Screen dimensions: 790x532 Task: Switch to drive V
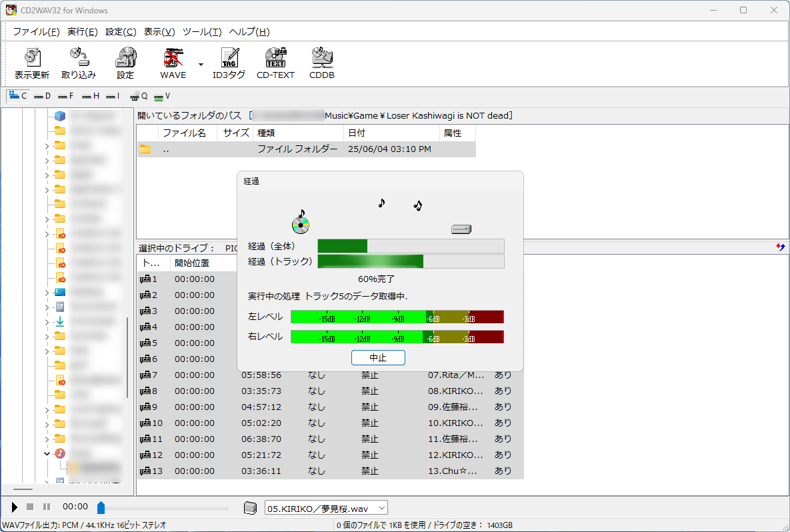162,96
